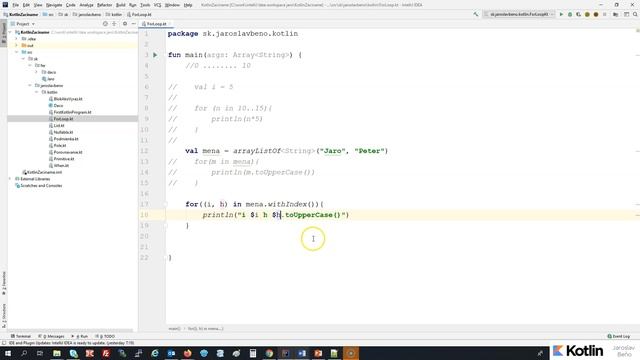Open the Refactor menu
The width and height of the screenshot is (640, 360).
pyautogui.click(x=104, y=5)
